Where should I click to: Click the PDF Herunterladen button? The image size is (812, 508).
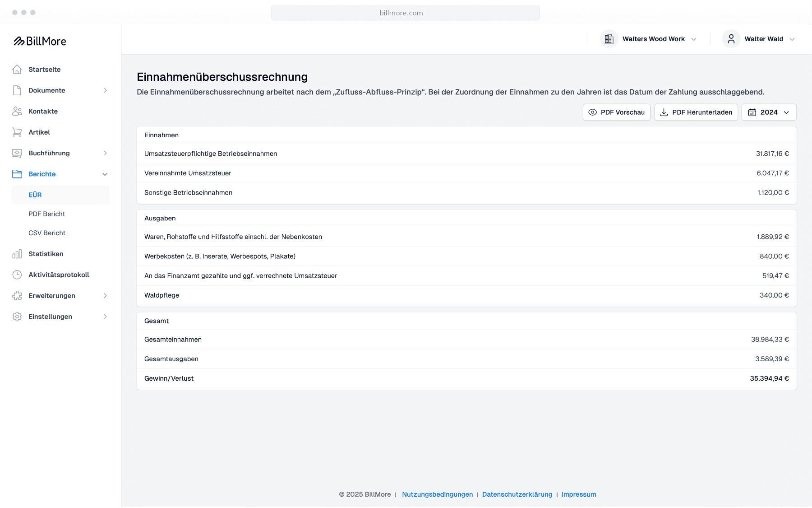pos(696,112)
